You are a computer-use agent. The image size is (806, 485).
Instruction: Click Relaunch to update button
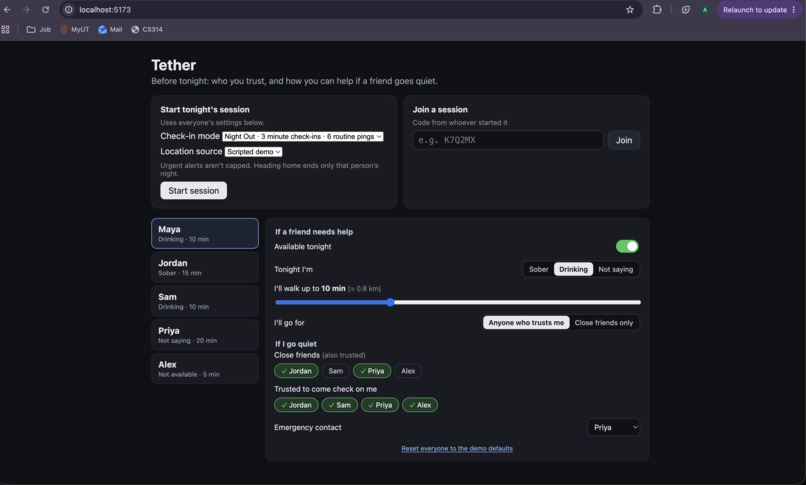[x=759, y=10]
